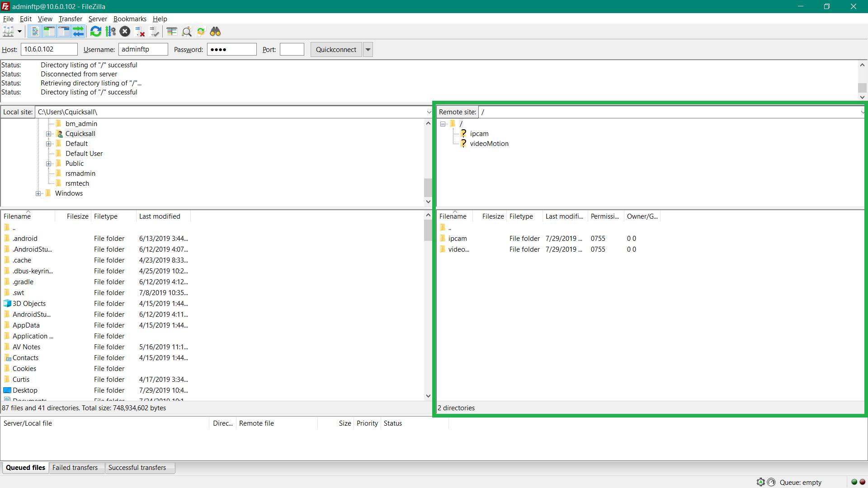This screenshot has width=868, height=488.
Task: Toggle local directory tree display
Action: point(49,32)
